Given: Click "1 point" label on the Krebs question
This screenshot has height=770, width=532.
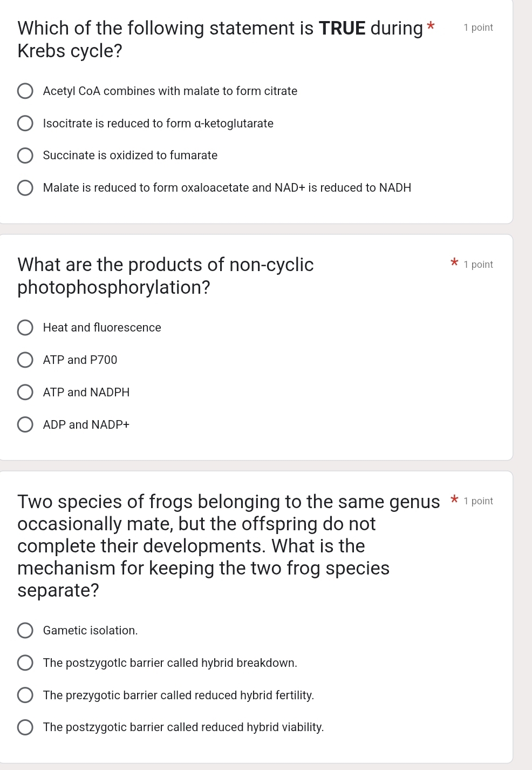Looking at the screenshot, I should coord(478,28).
